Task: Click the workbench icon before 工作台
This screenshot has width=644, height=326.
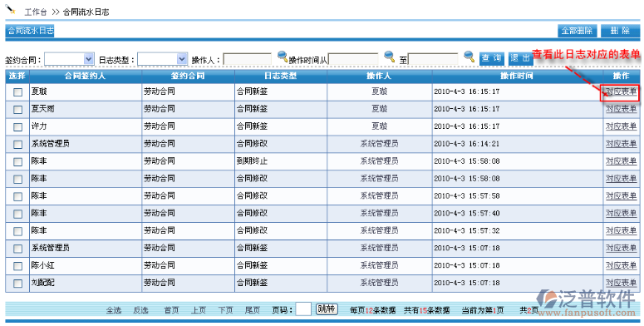Action: pyautogui.click(x=11, y=8)
